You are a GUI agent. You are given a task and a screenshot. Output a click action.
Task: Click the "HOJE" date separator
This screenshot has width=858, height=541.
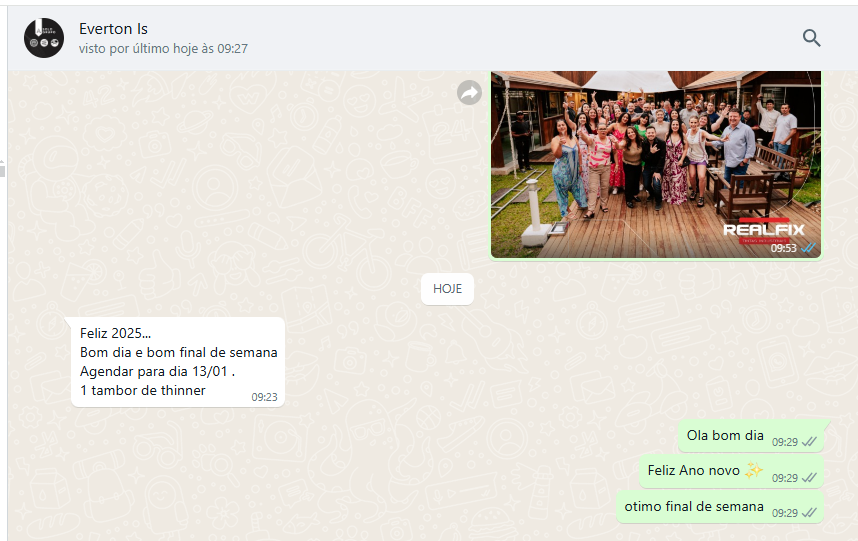pos(447,289)
